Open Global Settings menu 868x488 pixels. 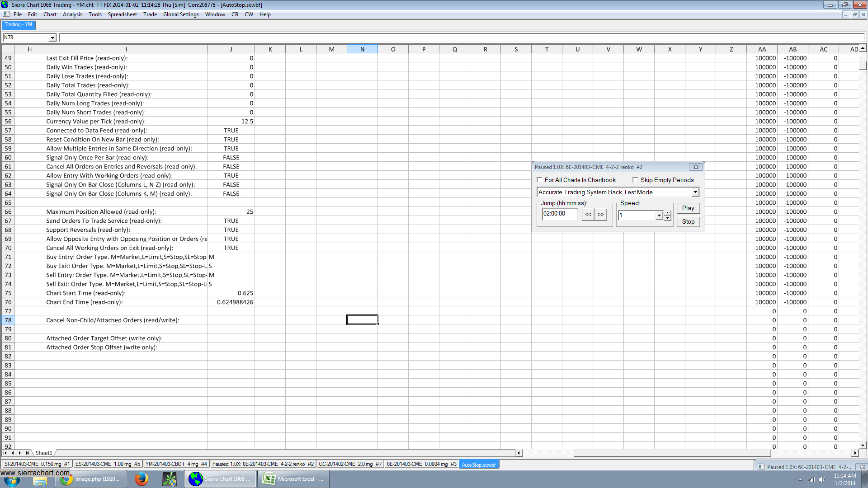(181, 14)
